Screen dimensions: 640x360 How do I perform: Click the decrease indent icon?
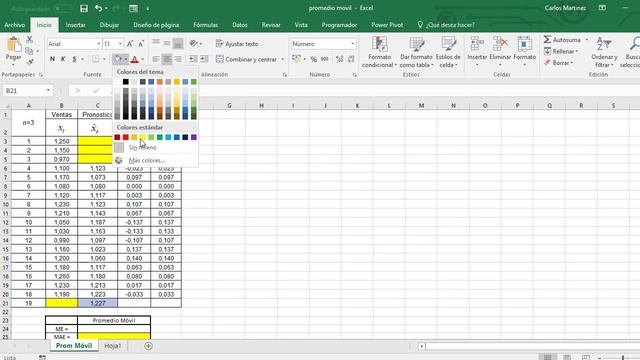point(193,60)
